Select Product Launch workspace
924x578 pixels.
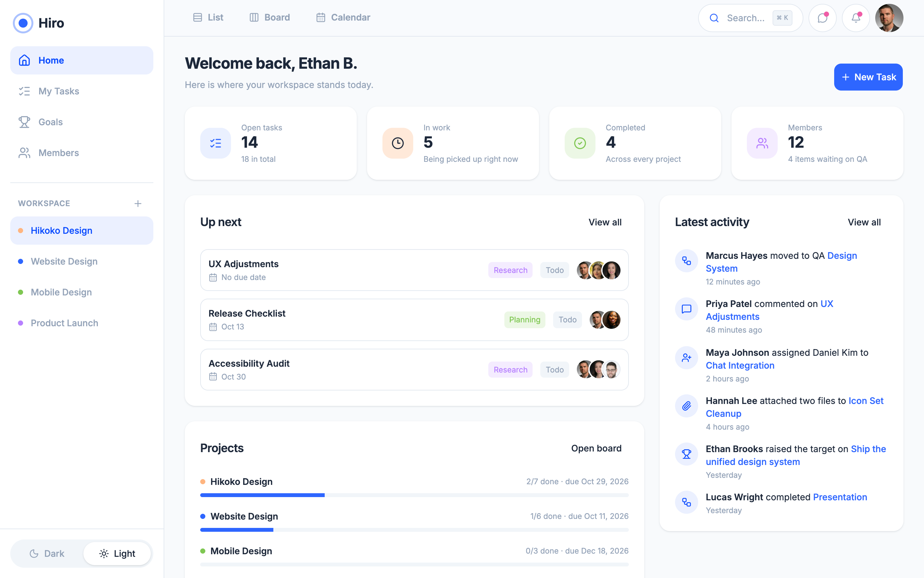tap(82, 323)
